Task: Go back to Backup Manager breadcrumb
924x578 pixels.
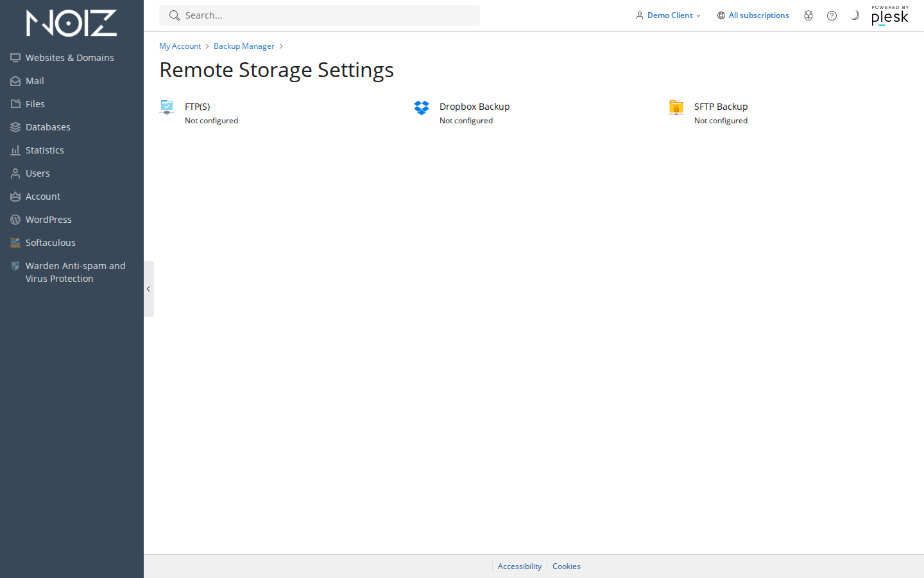Action: pyautogui.click(x=244, y=46)
